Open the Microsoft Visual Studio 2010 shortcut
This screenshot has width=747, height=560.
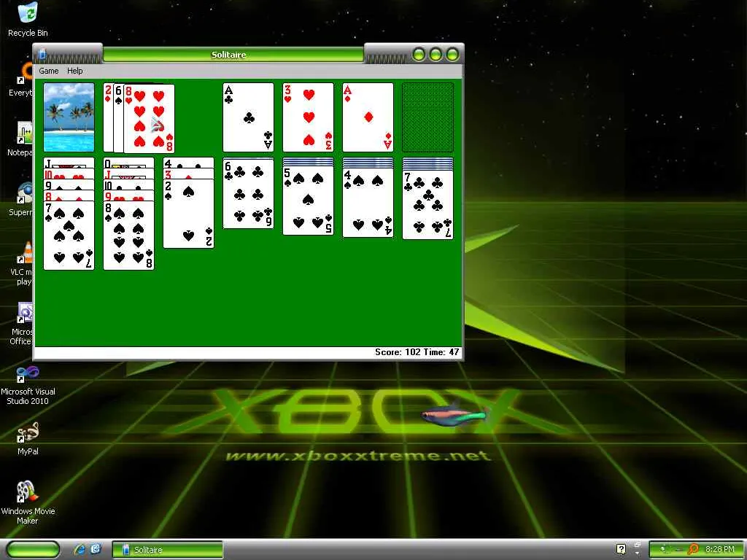28,386
